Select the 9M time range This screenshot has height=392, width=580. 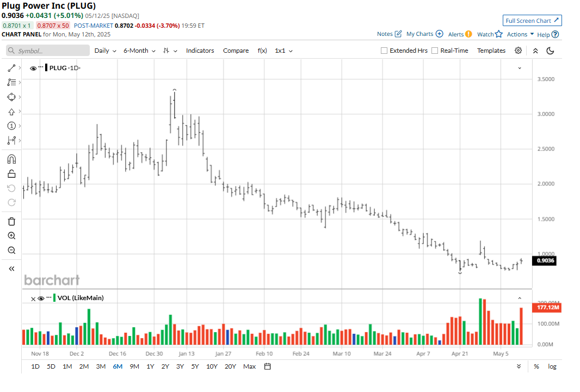[x=134, y=366]
